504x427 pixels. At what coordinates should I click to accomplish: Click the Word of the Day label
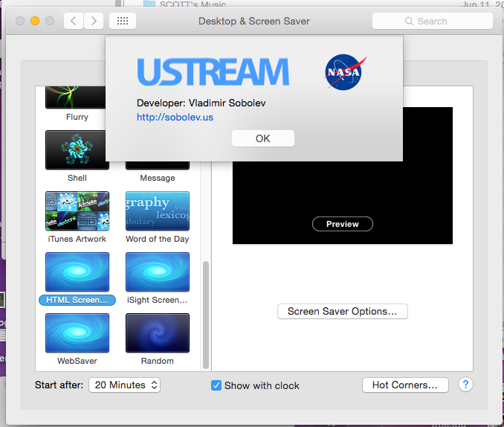(158, 239)
